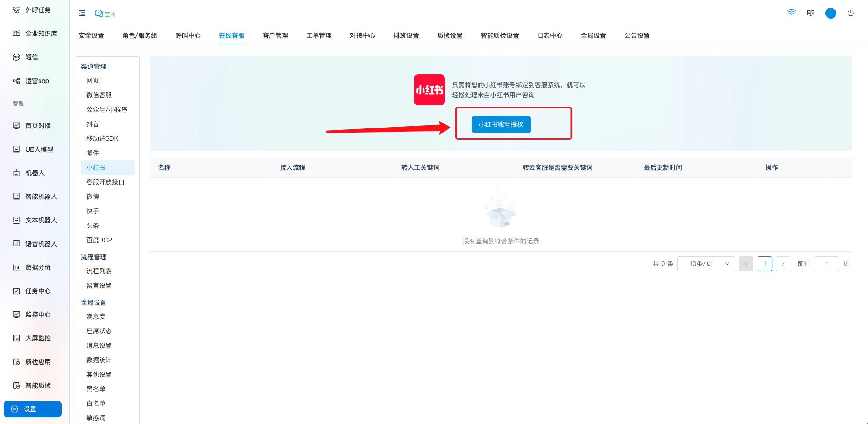868x424 pixels.
Task: Collapse sidebar with the hamburger icon
Action: pos(82,14)
